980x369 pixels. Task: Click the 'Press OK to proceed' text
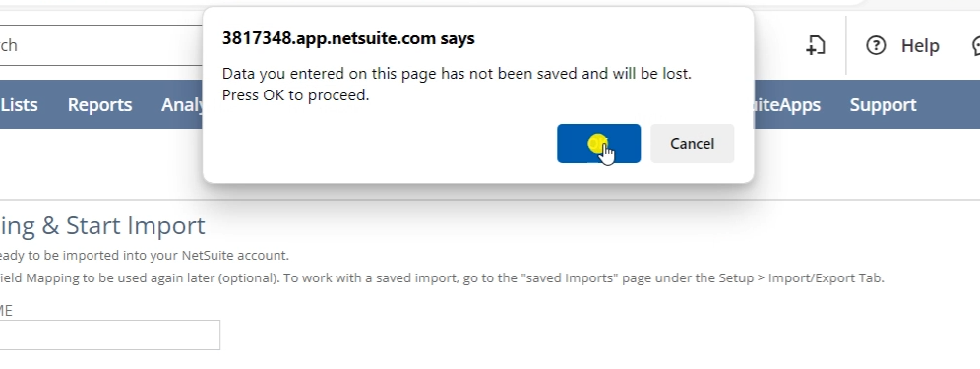pyautogui.click(x=295, y=95)
